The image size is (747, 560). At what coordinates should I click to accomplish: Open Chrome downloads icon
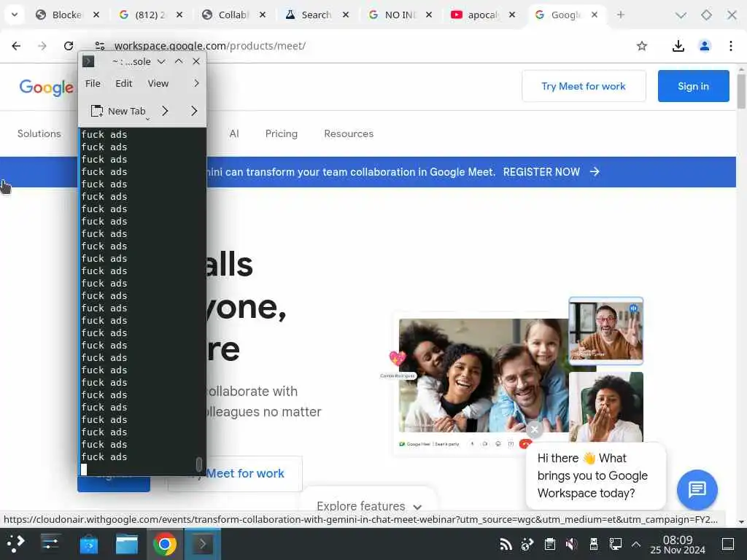tap(678, 46)
